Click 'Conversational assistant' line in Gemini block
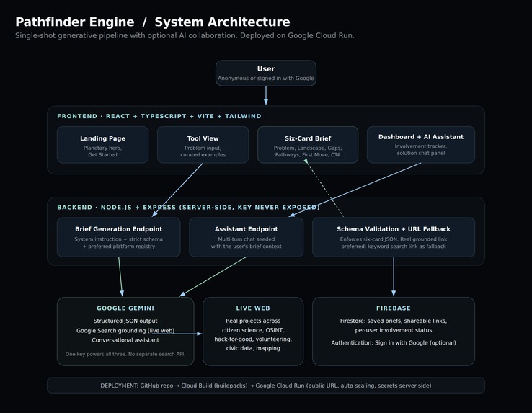532x413 pixels. (x=125, y=340)
